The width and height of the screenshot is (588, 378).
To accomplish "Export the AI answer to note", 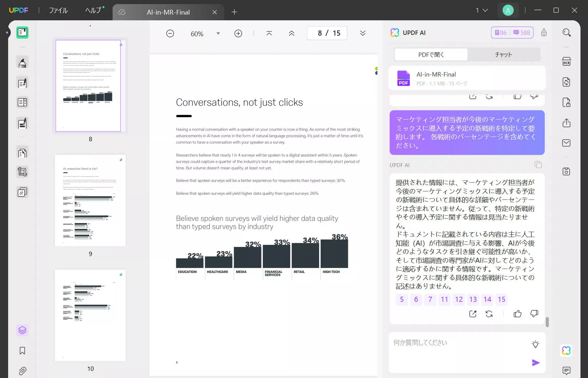I will pos(473,314).
